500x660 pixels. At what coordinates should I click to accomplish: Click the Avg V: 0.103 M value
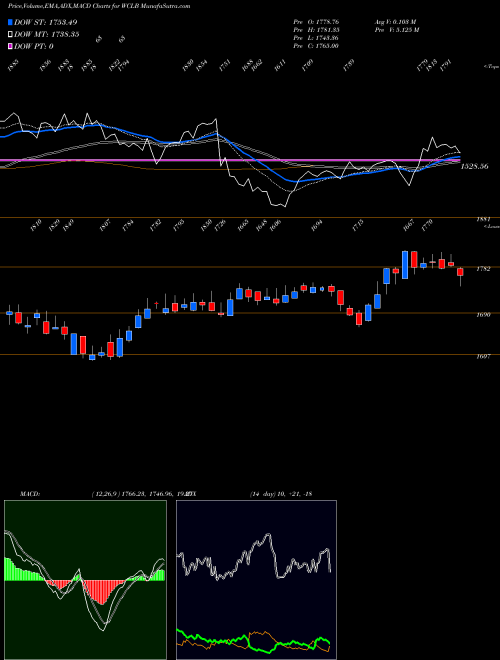395,21
